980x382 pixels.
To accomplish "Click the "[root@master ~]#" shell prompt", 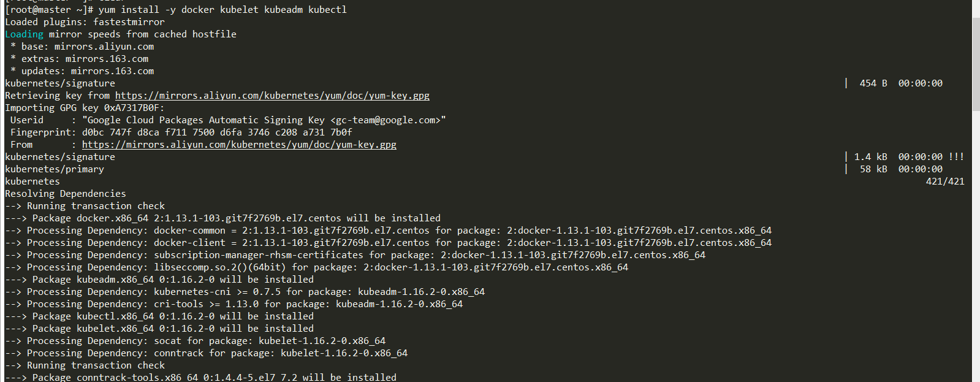I will [49, 10].
